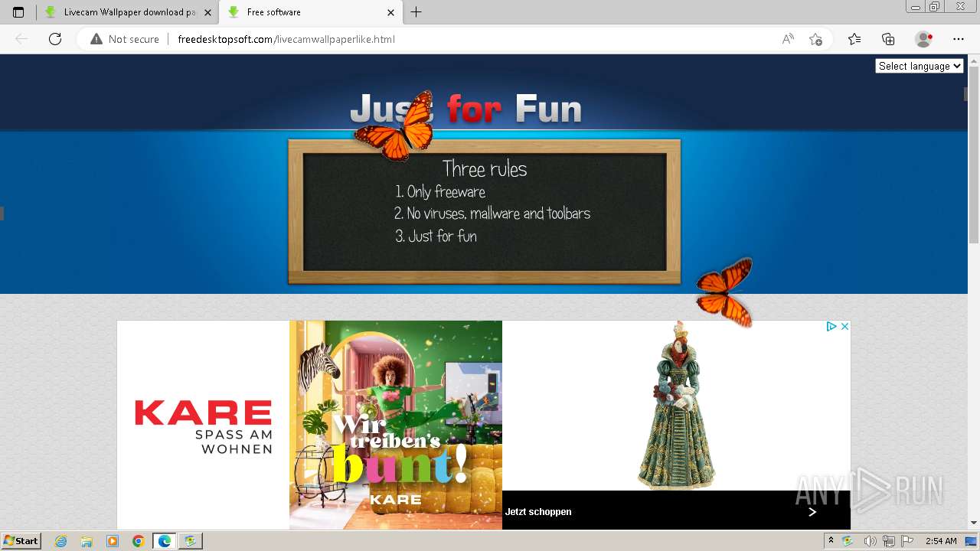Close the ad with the X icon
Screen dimensions: 980x551
click(844, 327)
